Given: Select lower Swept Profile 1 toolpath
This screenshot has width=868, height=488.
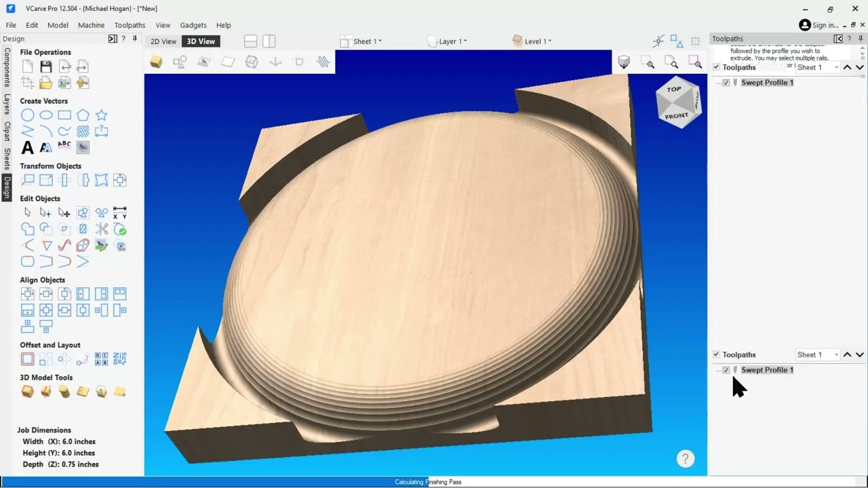Looking at the screenshot, I should [x=767, y=370].
